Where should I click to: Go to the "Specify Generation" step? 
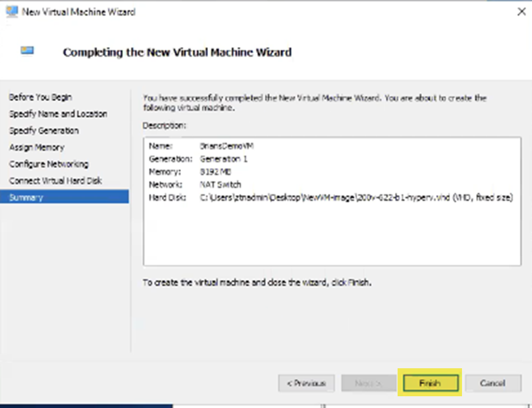[44, 130]
